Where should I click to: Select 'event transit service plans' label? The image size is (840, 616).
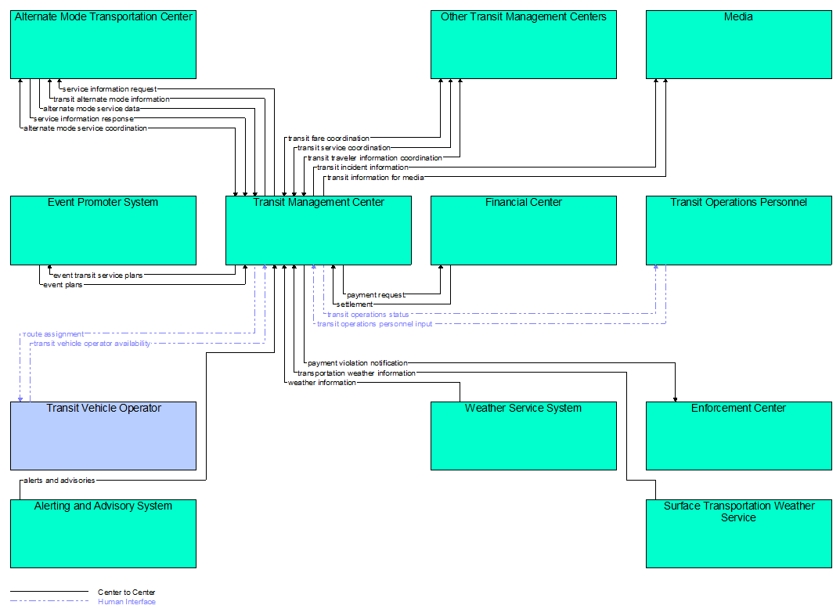[x=98, y=276]
